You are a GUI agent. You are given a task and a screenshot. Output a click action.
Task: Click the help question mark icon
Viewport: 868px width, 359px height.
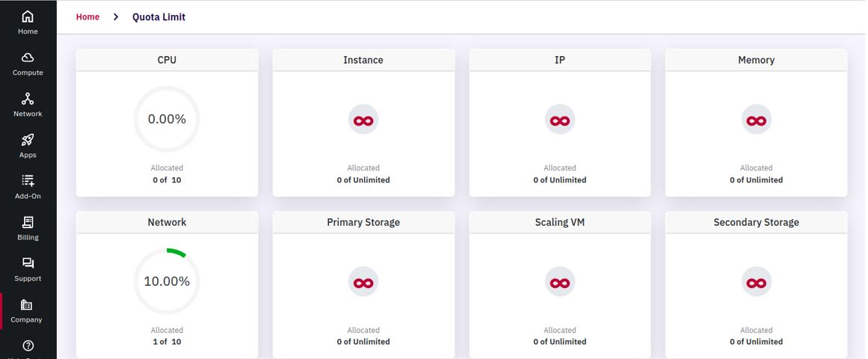[x=28, y=346]
